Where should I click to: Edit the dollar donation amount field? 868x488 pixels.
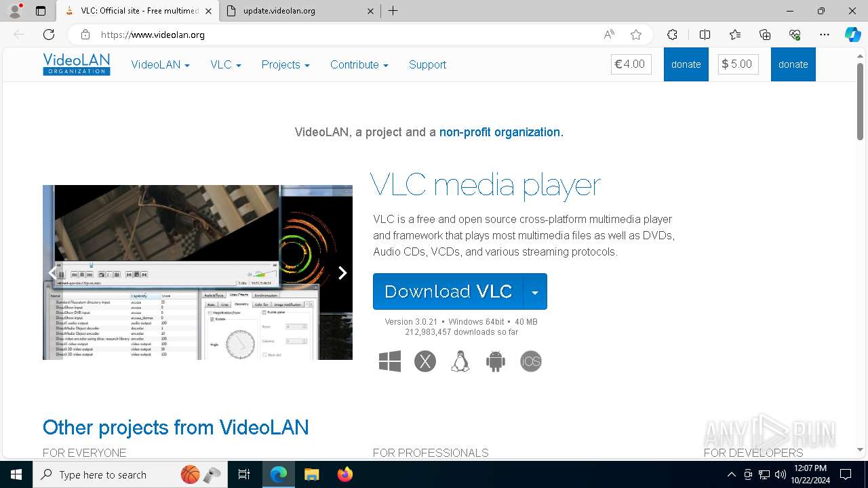(738, 64)
